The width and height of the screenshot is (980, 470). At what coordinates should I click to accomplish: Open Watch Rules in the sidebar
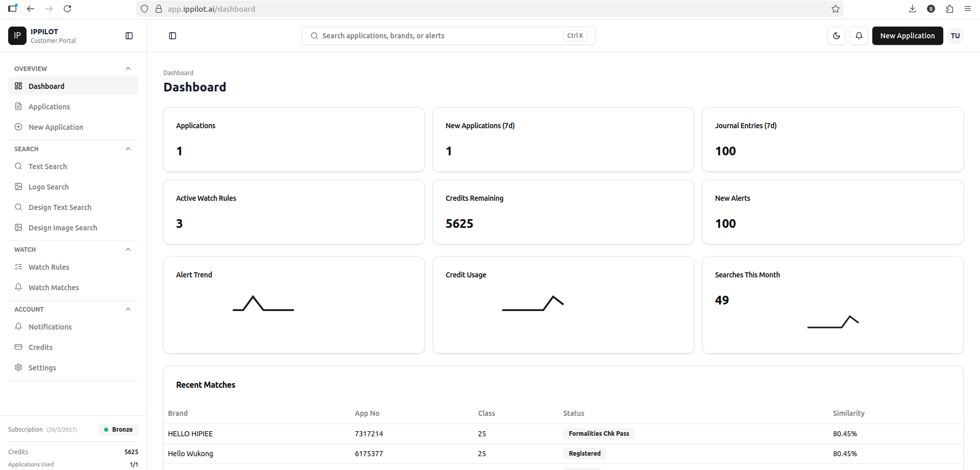point(48,267)
